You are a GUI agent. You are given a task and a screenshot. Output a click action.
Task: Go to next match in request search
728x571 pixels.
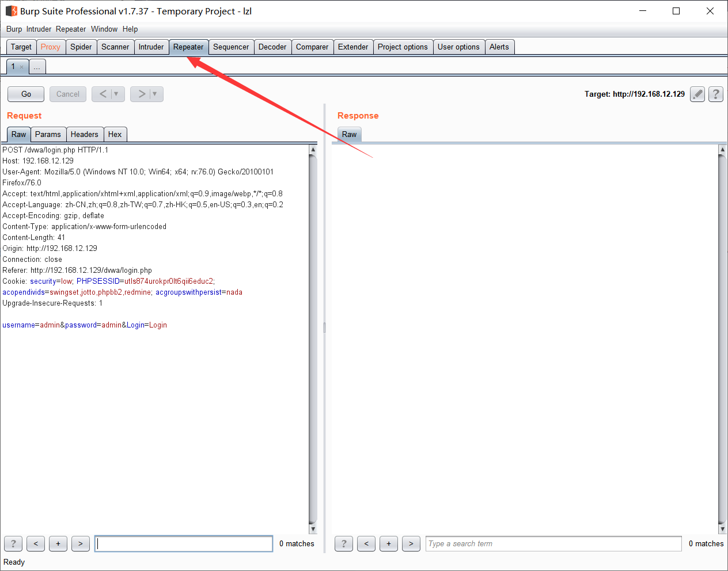point(81,543)
